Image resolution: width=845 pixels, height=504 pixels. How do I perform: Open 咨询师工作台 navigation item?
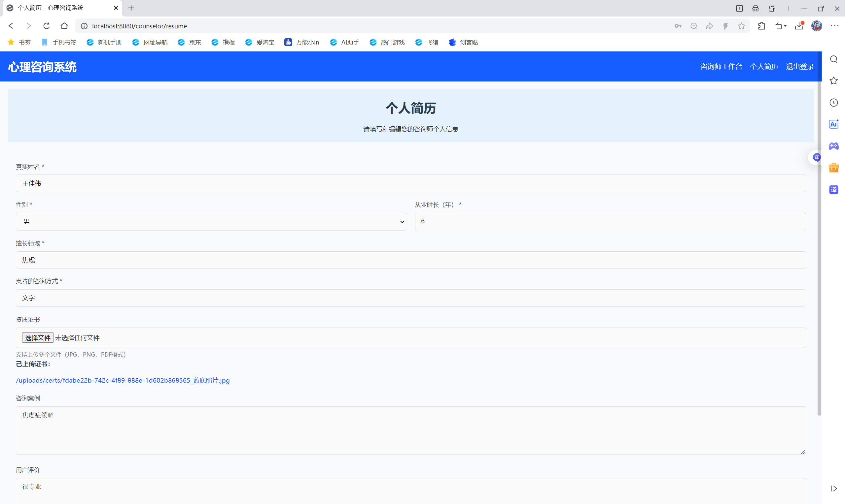721,67
